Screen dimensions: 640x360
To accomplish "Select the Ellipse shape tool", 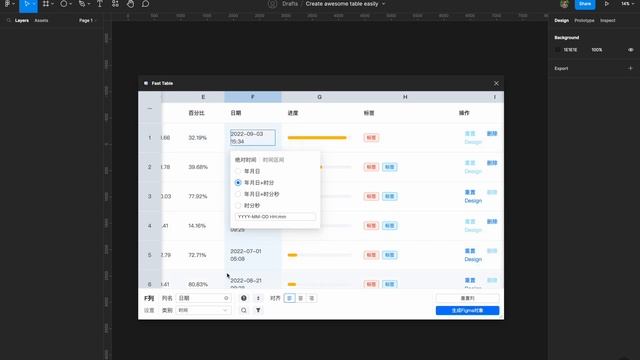I will click(x=64, y=4).
